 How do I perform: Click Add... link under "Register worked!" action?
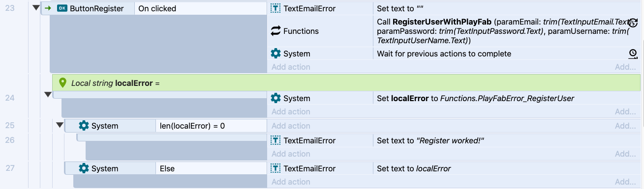(x=625, y=154)
